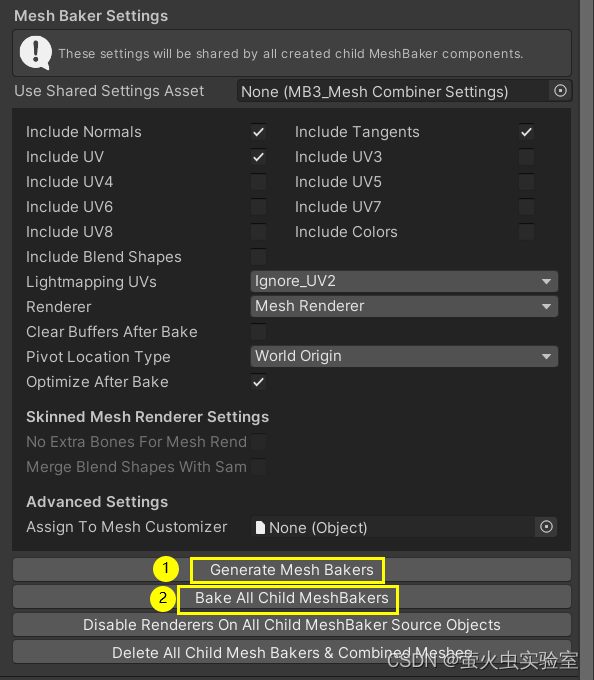Delete All Child Mesh Bakers & Combined Meshes
Screen dimensions: 594x680
[292, 652]
